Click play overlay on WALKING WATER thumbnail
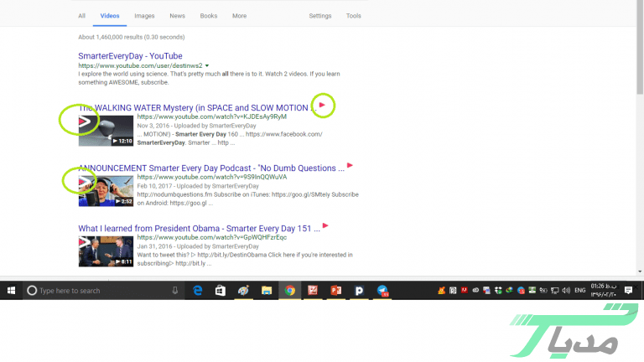Screen dimensions: 644x362 pyautogui.click(x=84, y=122)
